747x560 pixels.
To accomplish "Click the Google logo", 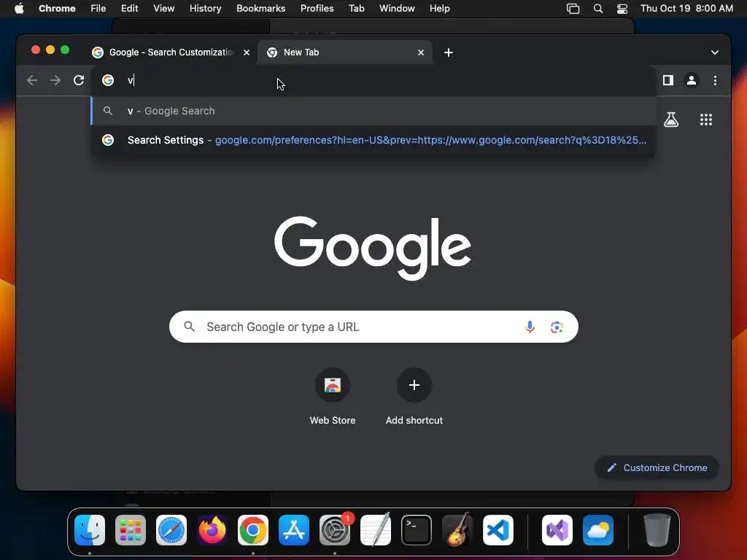I will coord(373,248).
